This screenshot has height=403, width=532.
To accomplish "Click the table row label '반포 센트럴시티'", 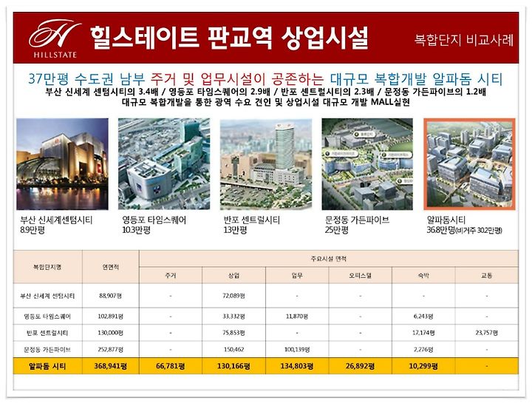I will tap(47, 333).
